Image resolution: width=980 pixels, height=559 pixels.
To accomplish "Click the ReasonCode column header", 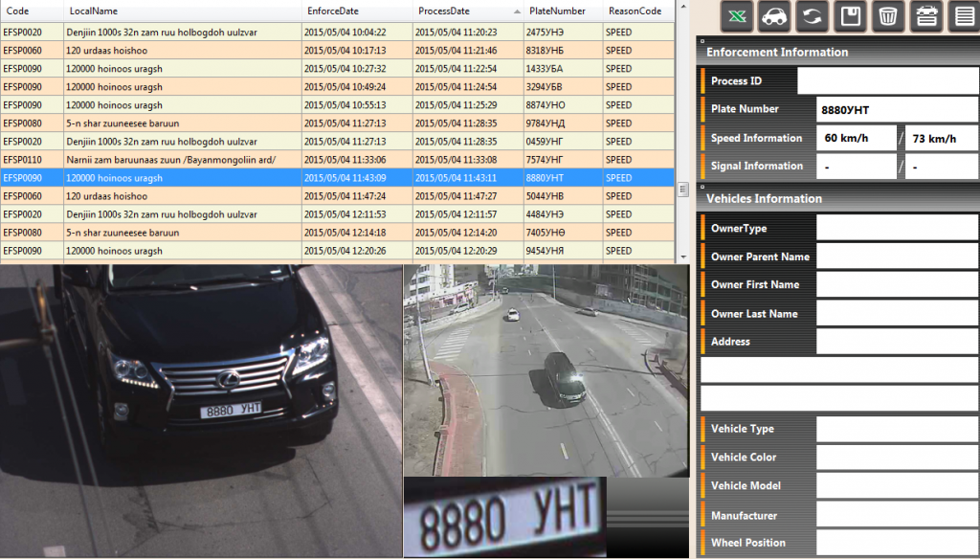I will pyautogui.click(x=638, y=11).
